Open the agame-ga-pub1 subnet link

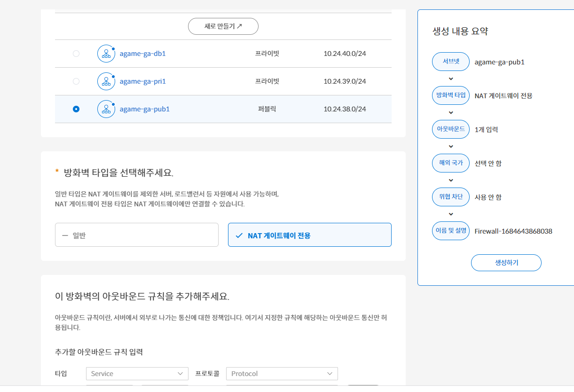pyautogui.click(x=145, y=109)
